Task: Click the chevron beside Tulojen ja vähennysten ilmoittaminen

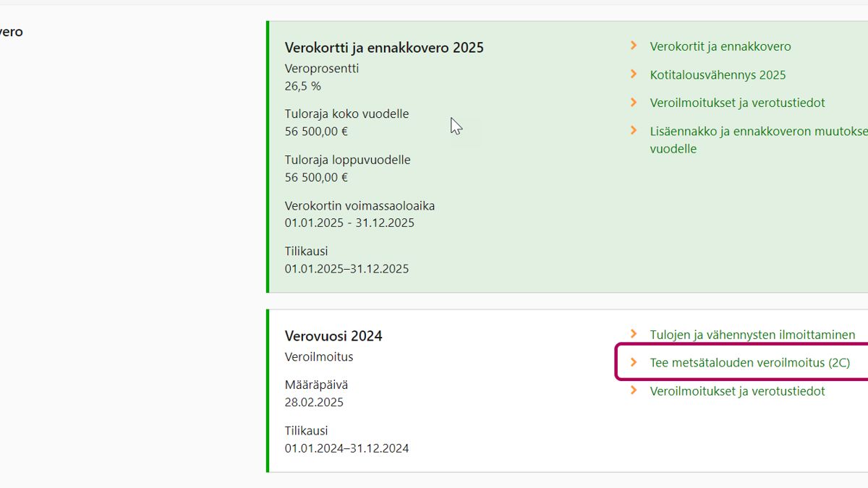Action: pos(634,335)
